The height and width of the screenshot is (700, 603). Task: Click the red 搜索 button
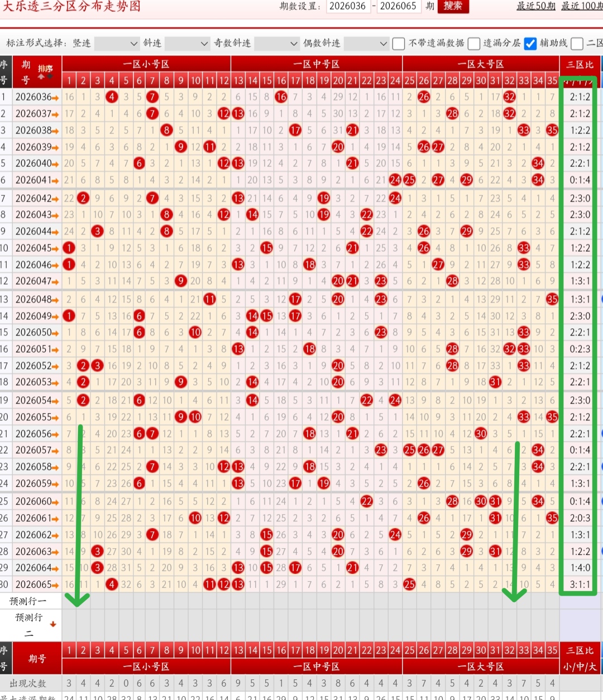tap(453, 6)
